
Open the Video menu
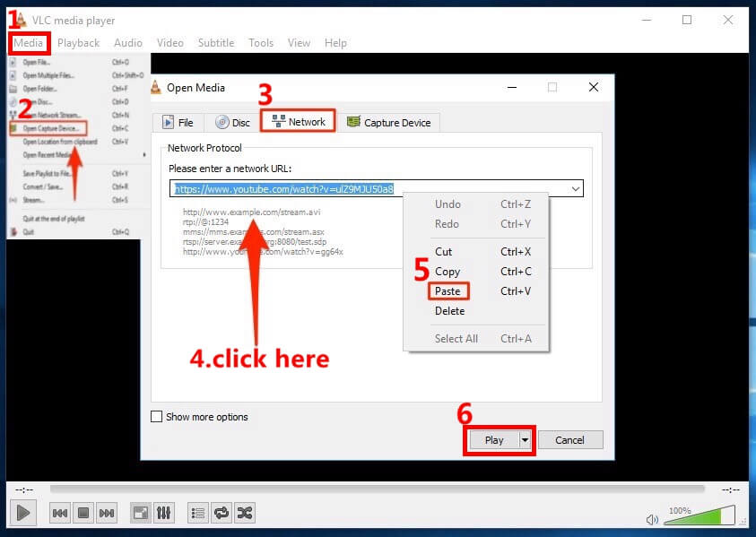(169, 43)
